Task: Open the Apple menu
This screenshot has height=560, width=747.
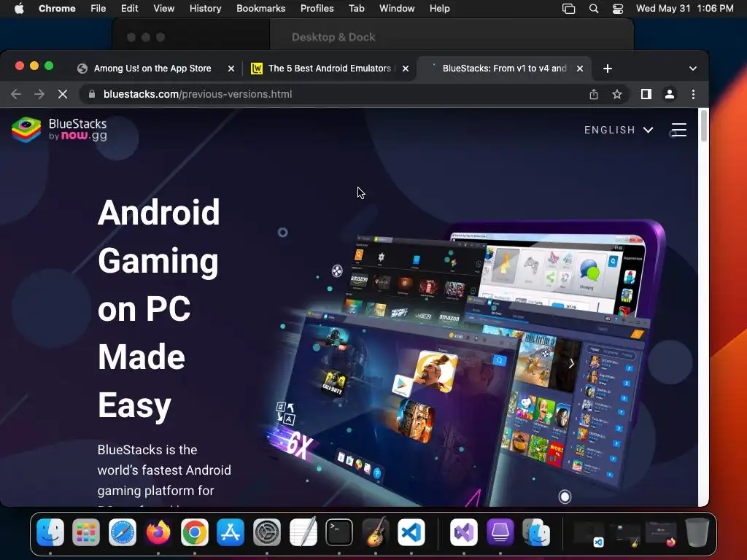Action: (x=19, y=9)
